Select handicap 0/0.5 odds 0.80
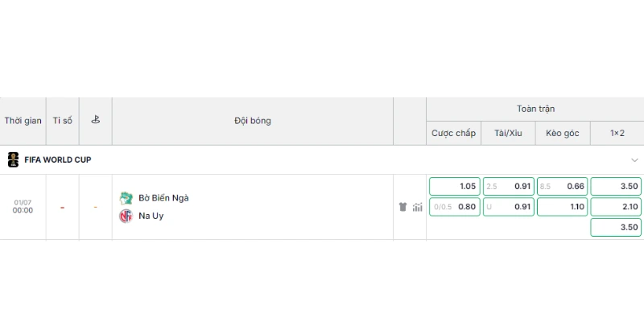The height and width of the screenshot is (322, 644). click(454, 207)
